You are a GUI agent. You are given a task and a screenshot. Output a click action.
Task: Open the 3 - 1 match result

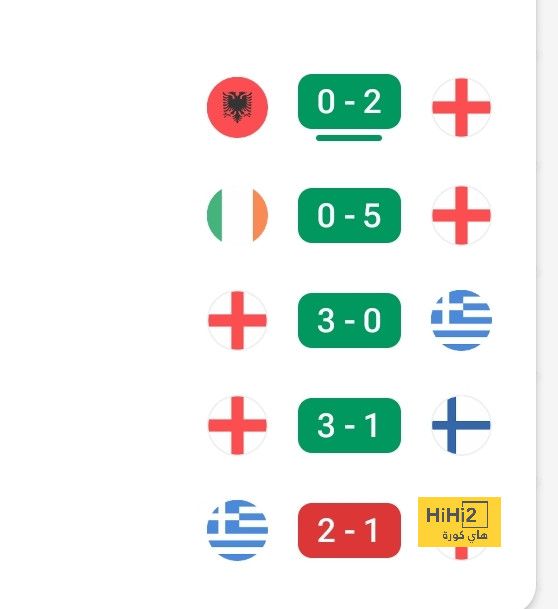coord(349,425)
